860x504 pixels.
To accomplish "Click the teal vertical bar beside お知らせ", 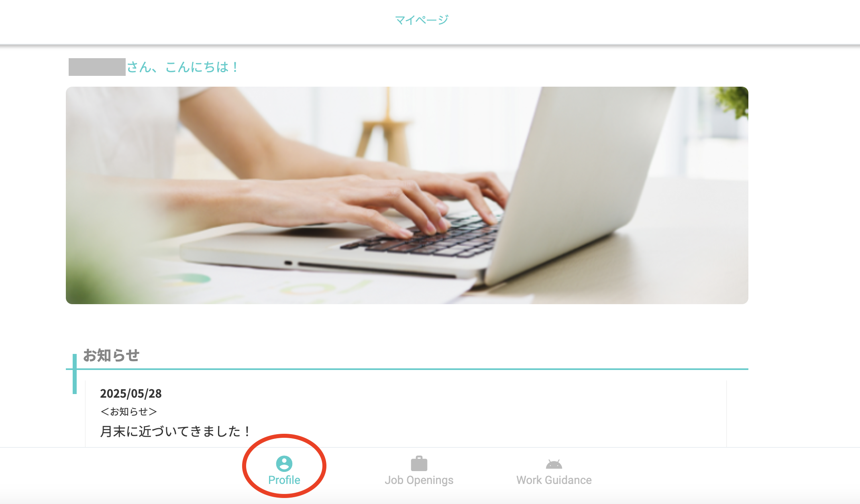I will tap(75, 374).
